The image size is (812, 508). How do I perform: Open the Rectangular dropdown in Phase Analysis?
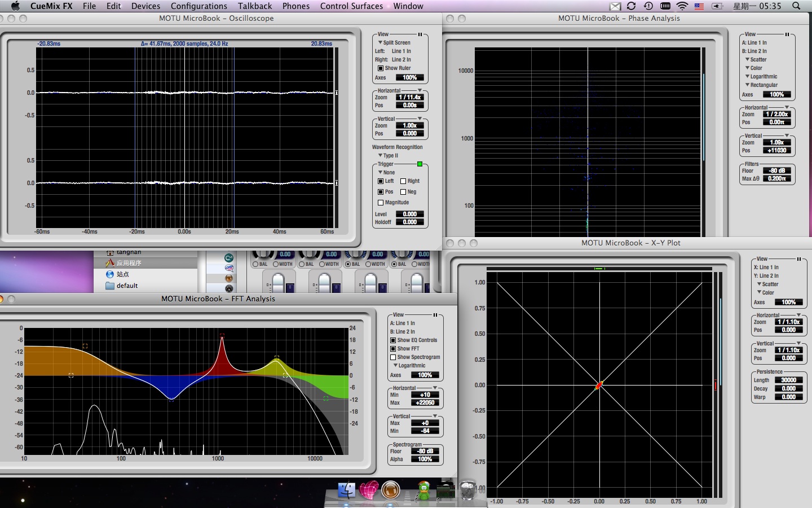click(x=762, y=85)
